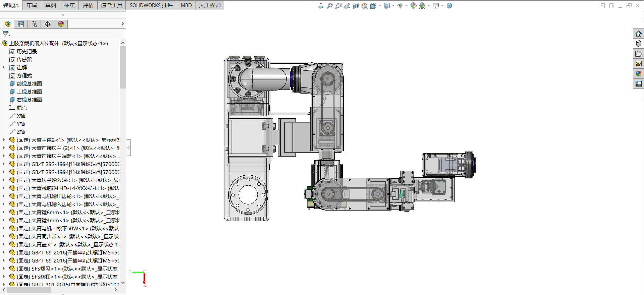Click the Previous View icon
This screenshot has width=644, height=295.
coord(347,6)
